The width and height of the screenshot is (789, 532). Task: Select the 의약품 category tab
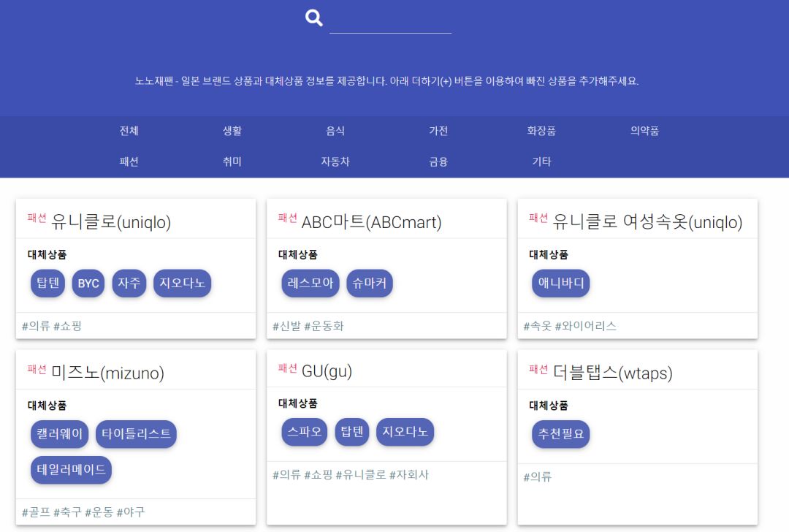[644, 131]
